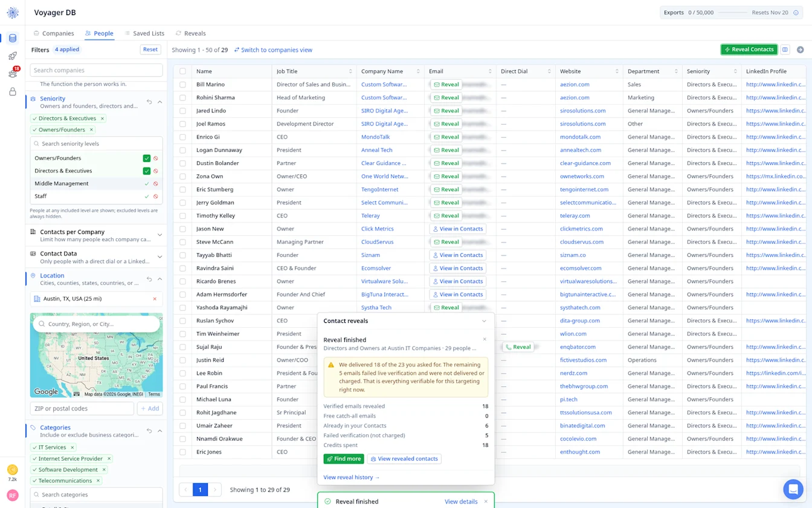The height and width of the screenshot is (508, 812).
Task: Select the People tab
Action: click(99, 33)
